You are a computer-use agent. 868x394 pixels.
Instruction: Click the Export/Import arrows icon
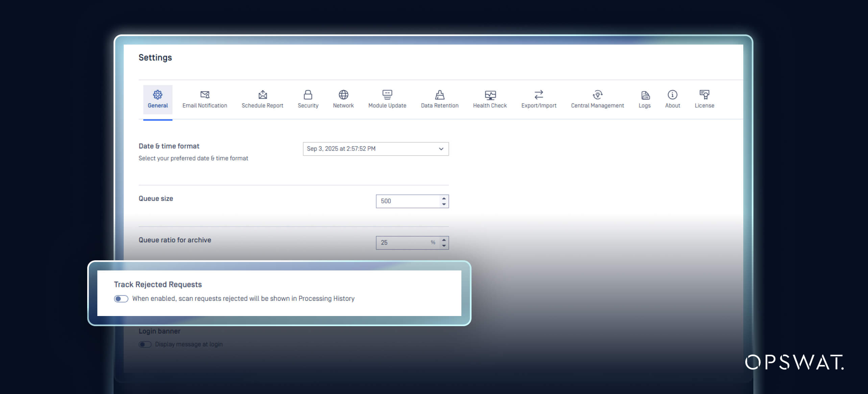[x=539, y=95]
